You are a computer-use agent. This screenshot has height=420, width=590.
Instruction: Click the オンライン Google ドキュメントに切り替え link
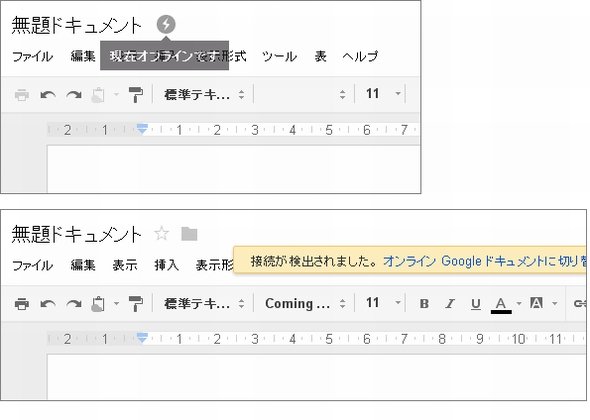tap(485, 261)
